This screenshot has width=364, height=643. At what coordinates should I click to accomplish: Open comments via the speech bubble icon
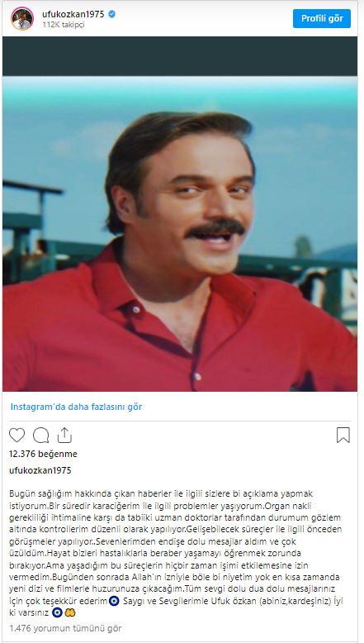(41, 435)
